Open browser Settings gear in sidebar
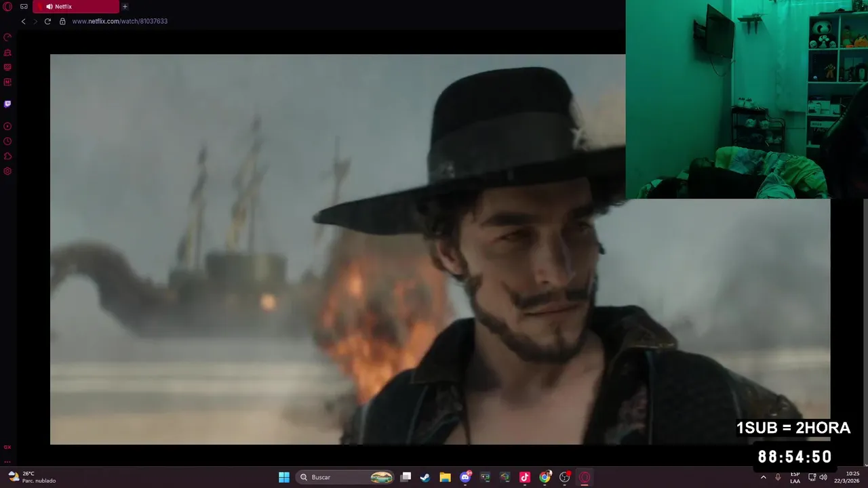 [x=7, y=171]
